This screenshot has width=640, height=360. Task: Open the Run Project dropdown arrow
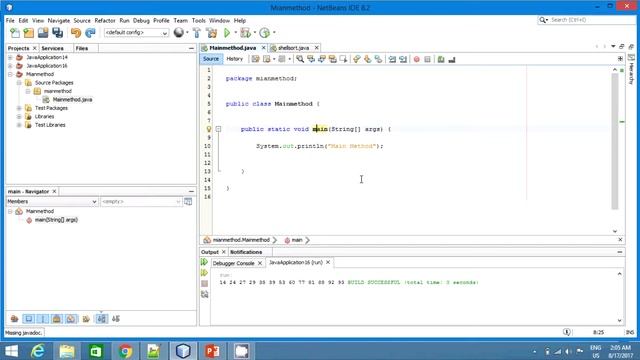click(236, 33)
